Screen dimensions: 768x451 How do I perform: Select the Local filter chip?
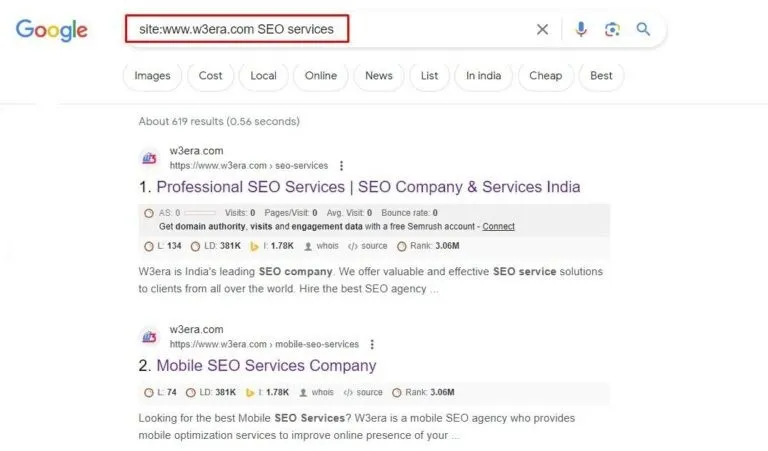264,76
